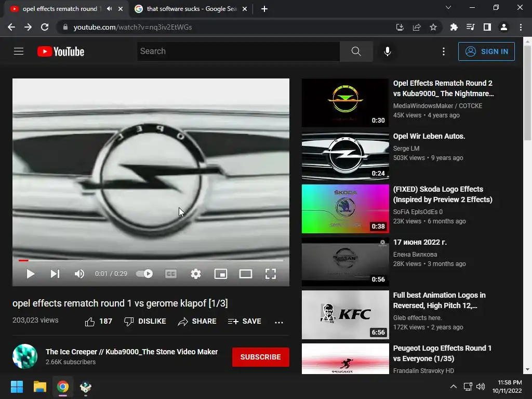
Task: Open Opel Wir Leben Autos thumbnail
Action: (x=345, y=156)
